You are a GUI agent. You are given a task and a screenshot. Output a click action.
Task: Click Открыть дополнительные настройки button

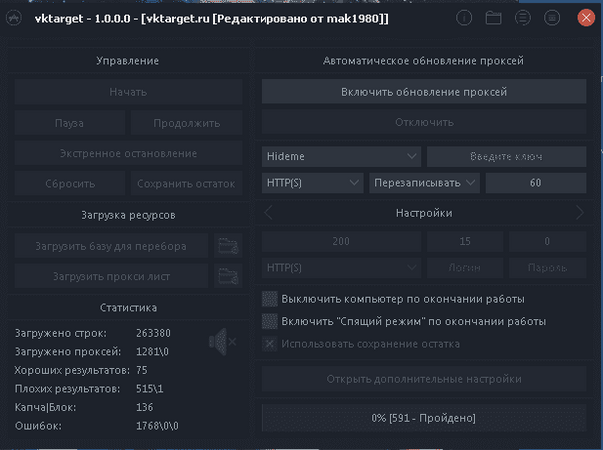point(424,379)
